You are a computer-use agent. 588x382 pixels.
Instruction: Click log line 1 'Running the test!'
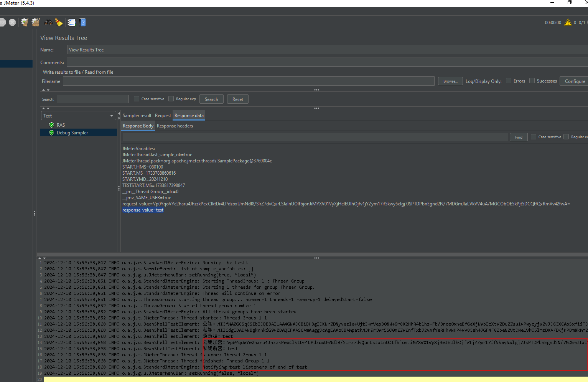click(x=146, y=263)
